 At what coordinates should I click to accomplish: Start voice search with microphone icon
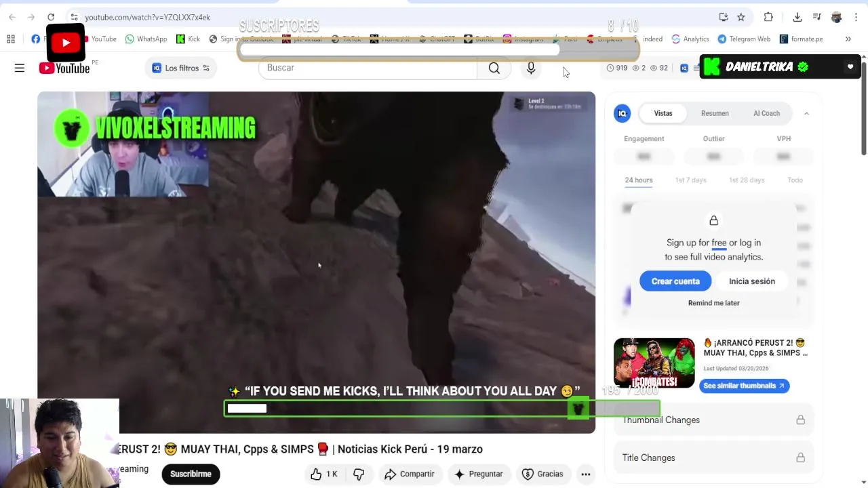point(531,68)
